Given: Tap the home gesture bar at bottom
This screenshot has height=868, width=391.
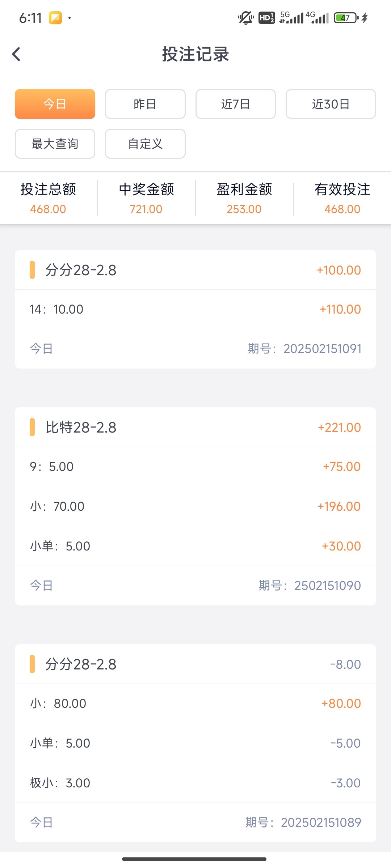Looking at the screenshot, I should 194,859.
